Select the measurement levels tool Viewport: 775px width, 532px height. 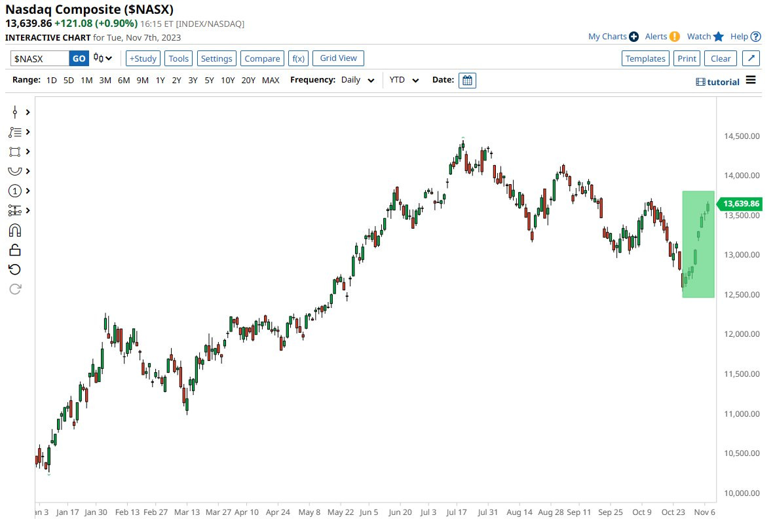point(15,210)
